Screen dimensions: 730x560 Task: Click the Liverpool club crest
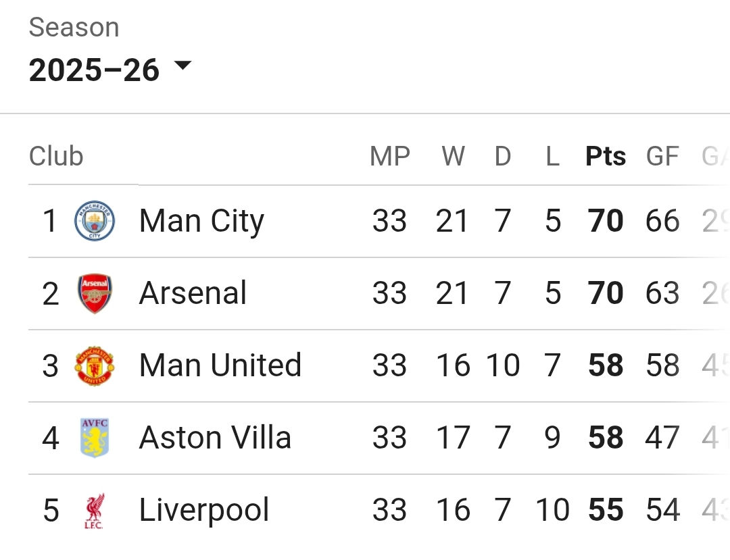pyautogui.click(x=95, y=511)
